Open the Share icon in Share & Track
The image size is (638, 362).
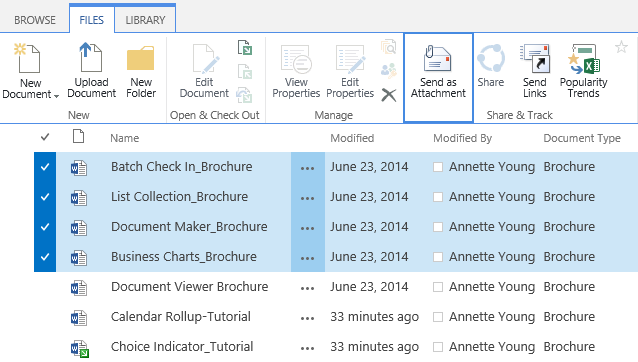pyautogui.click(x=491, y=59)
